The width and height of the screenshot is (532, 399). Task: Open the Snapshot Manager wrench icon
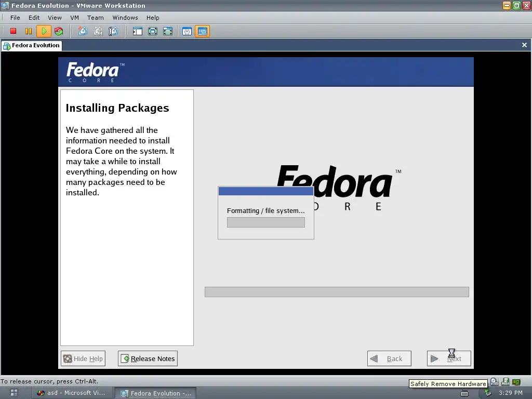point(113,31)
